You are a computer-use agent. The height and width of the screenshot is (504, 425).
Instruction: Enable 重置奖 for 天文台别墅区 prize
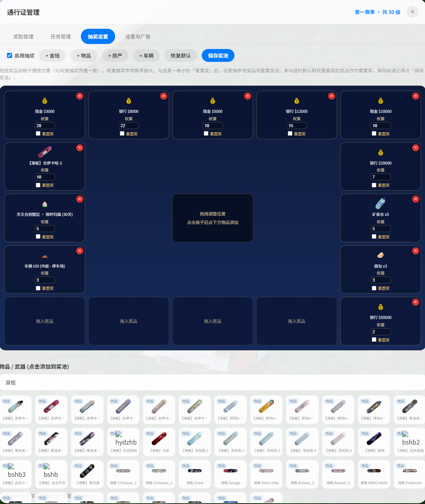click(38, 236)
